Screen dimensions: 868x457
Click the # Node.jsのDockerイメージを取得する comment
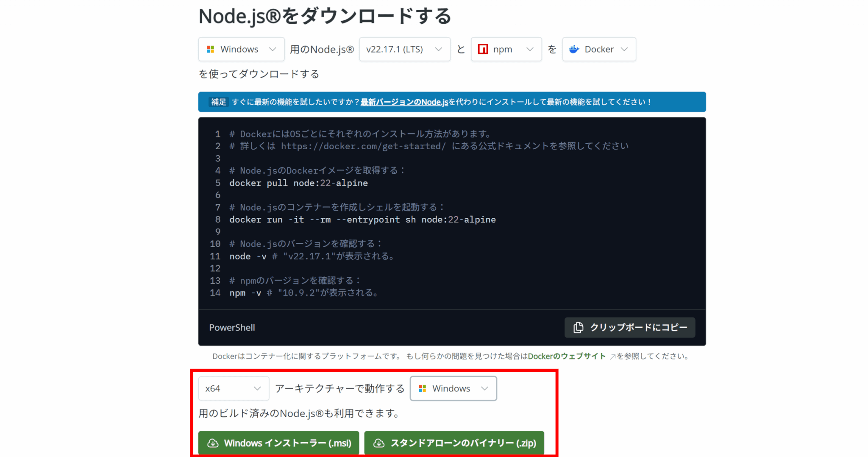[317, 171]
